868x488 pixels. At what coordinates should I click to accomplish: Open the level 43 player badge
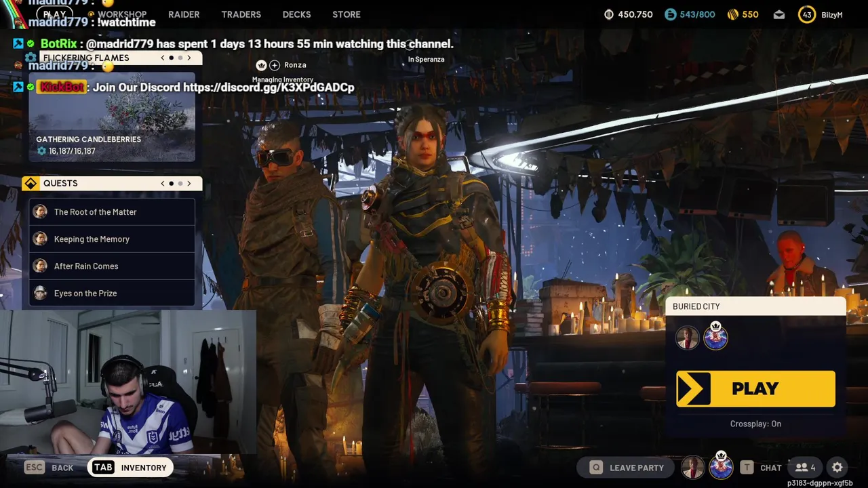[x=806, y=14]
